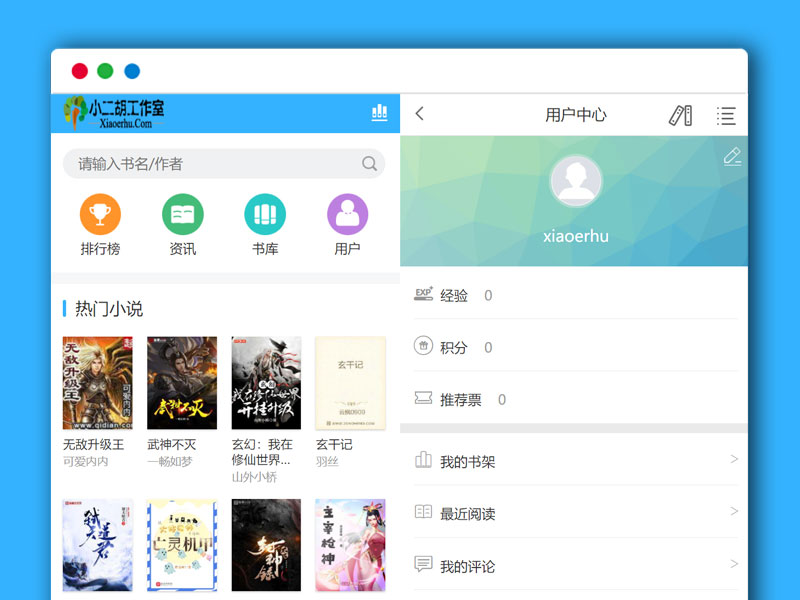
Task: Expand the 我的书架 row chevron
Action: [736, 460]
